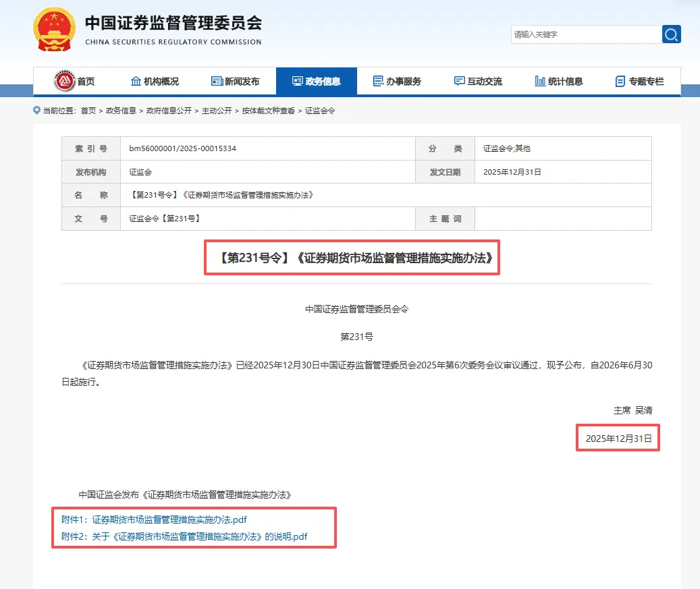The height and width of the screenshot is (589, 700).
Task: Click the 名称 row value in the info table
Action: (x=221, y=195)
